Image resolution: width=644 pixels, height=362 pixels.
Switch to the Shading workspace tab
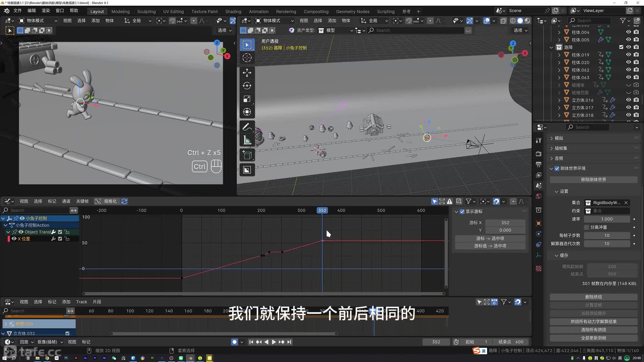(x=233, y=11)
